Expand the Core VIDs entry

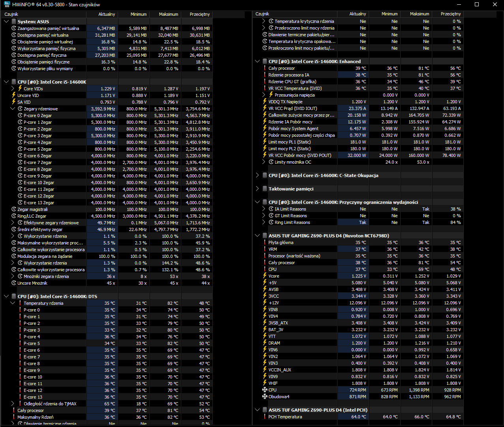[13, 89]
